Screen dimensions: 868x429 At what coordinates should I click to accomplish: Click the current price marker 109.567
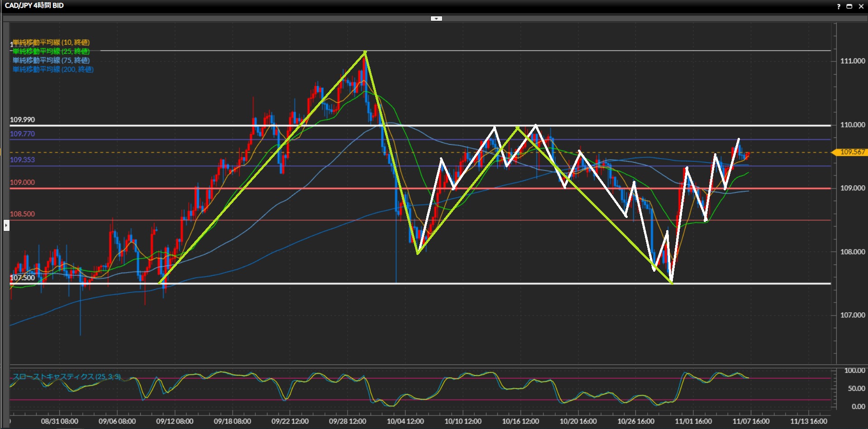click(851, 152)
